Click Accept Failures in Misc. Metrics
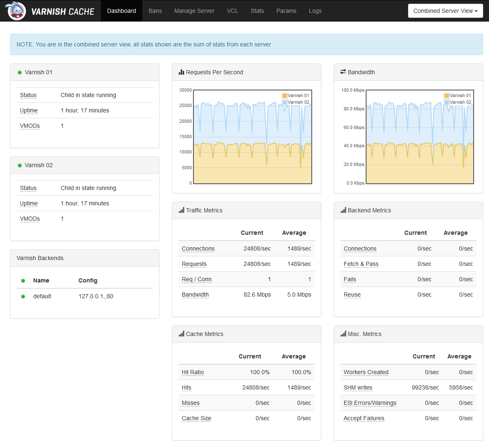 click(364, 418)
